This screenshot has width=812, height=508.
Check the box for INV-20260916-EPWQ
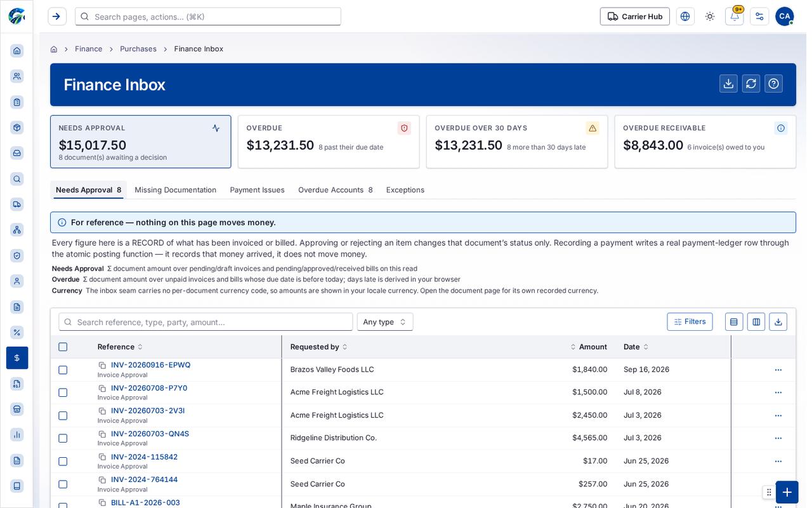63,370
